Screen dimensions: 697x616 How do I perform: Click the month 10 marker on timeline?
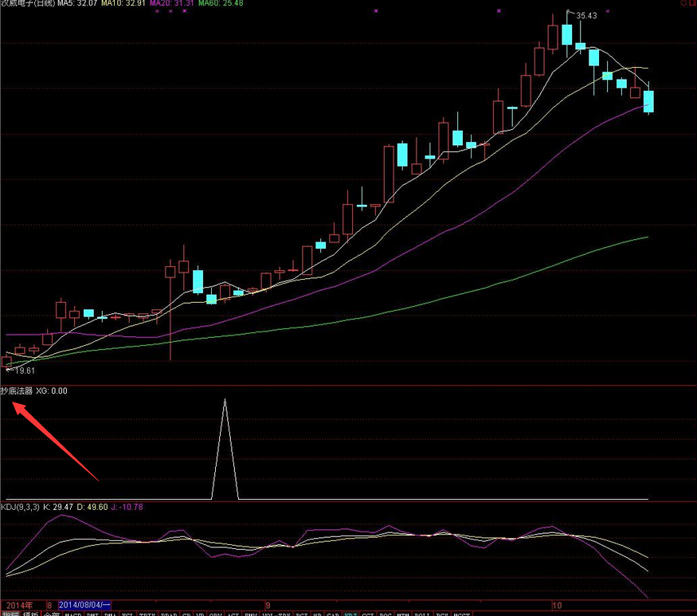(x=557, y=606)
